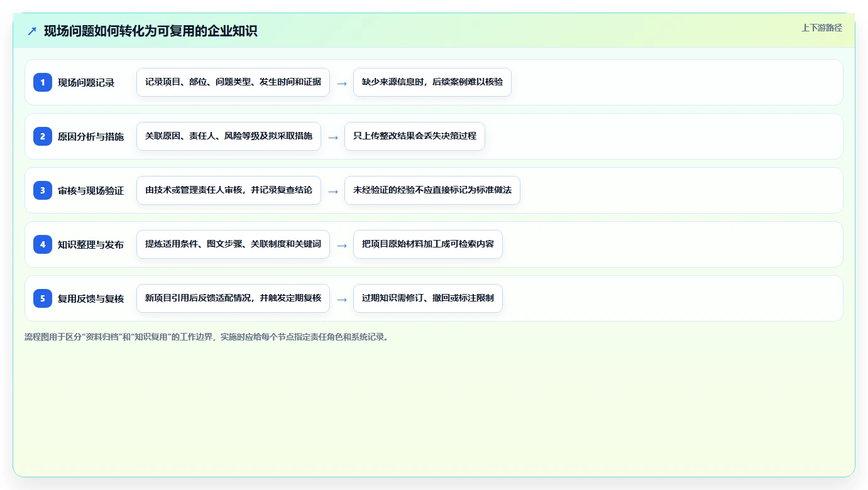868x490 pixels.
Task: Click the box 新项目引用后反馈适配情况，并触发定期复核
Action: tap(233, 298)
